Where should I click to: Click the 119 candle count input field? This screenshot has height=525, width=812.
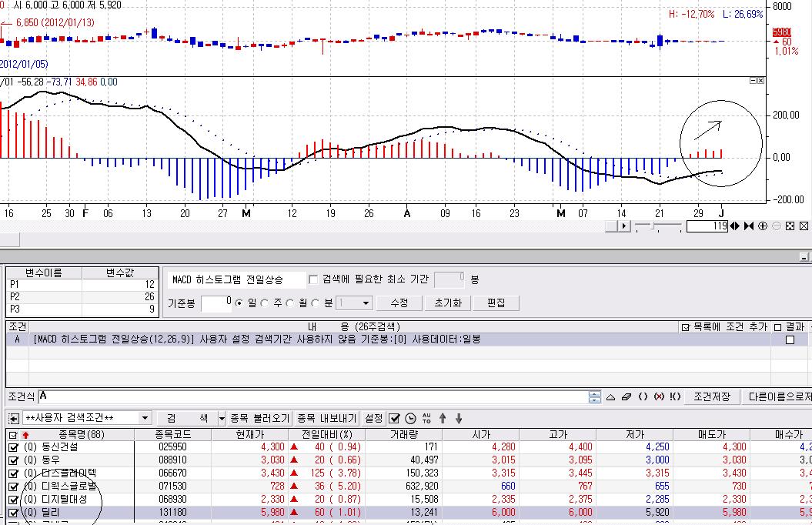pyautogui.click(x=707, y=226)
